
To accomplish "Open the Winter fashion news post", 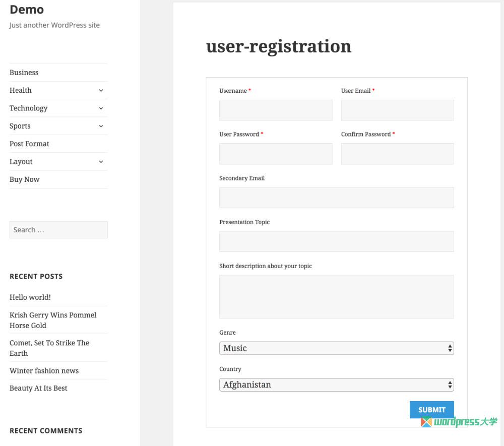I will [x=44, y=371].
